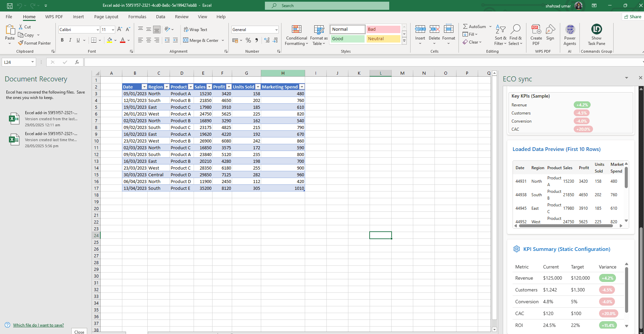The image size is (644, 334).
Task: Click Increase Decimal icon
Action: pos(267,40)
